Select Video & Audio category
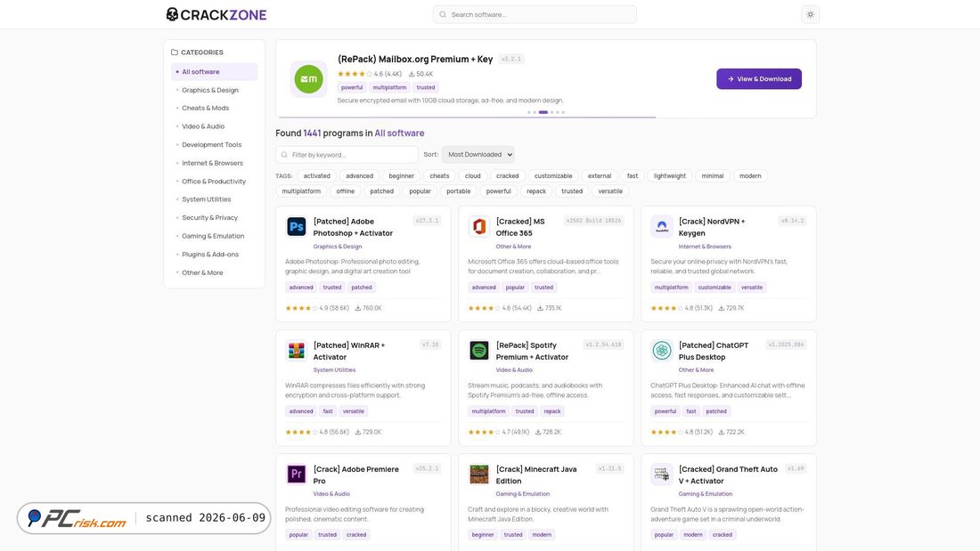 click(x=215, y=126)
